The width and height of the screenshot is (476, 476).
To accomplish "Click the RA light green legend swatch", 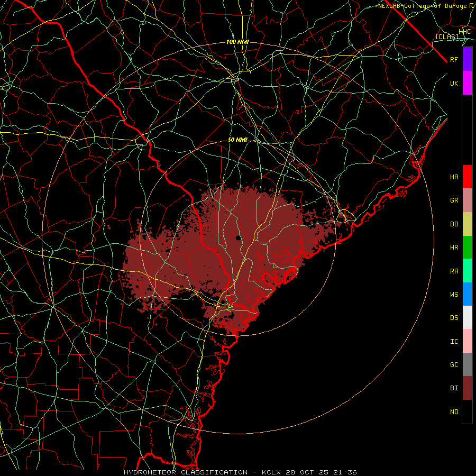I will (x=467, y=271).
